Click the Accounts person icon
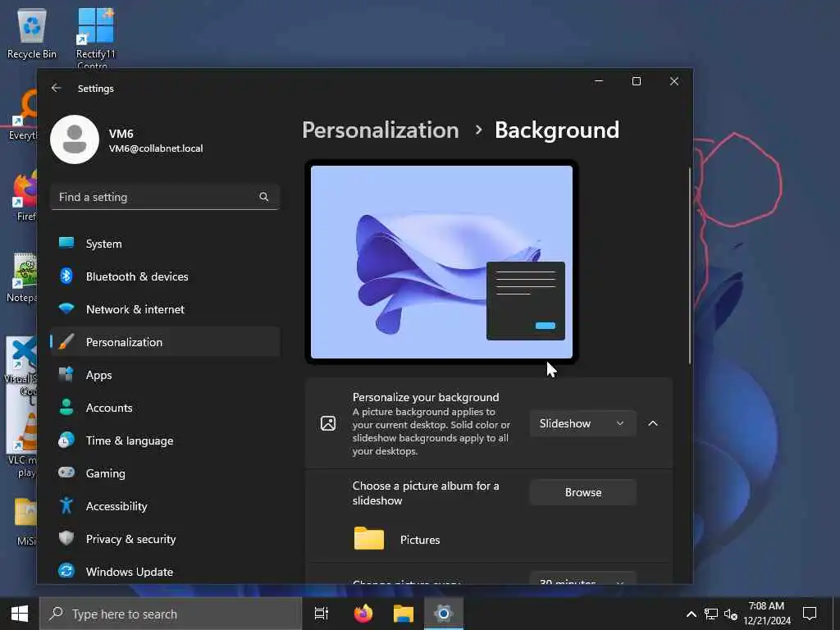 coord(66,407)
